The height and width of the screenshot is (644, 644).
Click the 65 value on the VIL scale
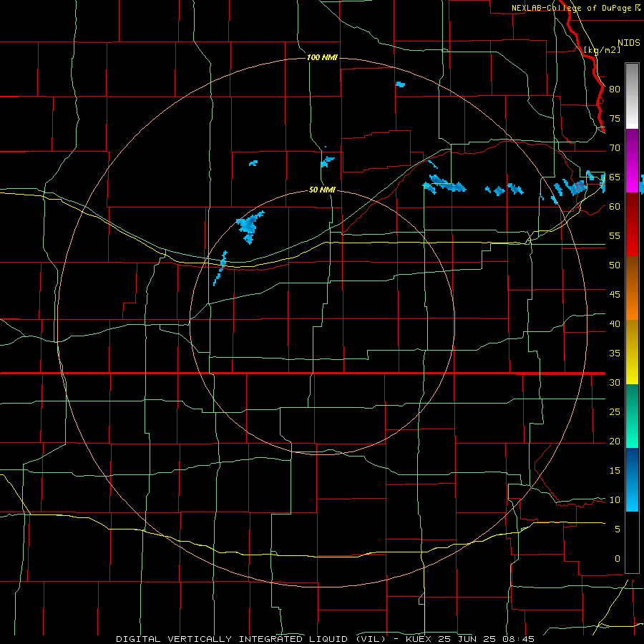click(615, 177)
